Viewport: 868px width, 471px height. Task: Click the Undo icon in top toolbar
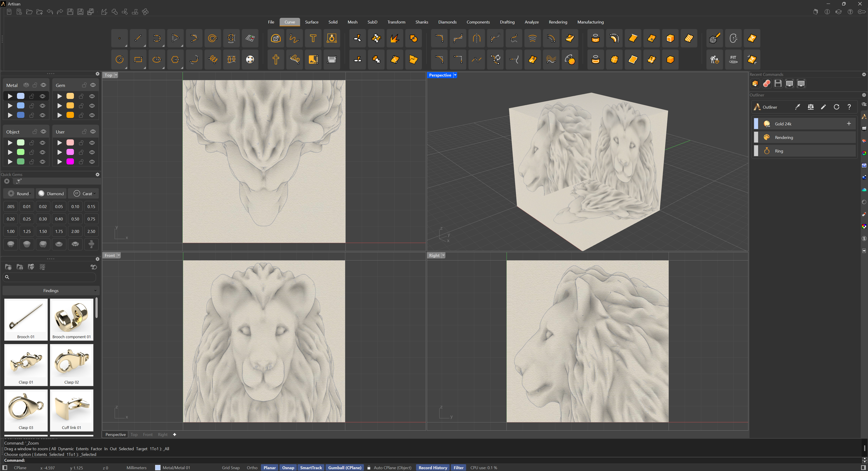tap(50, 12)
